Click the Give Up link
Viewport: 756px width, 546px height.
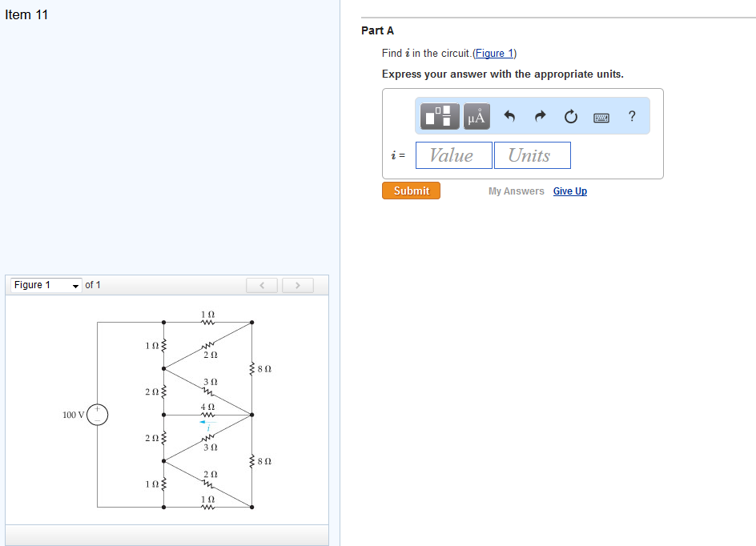(x=569, y=191)
